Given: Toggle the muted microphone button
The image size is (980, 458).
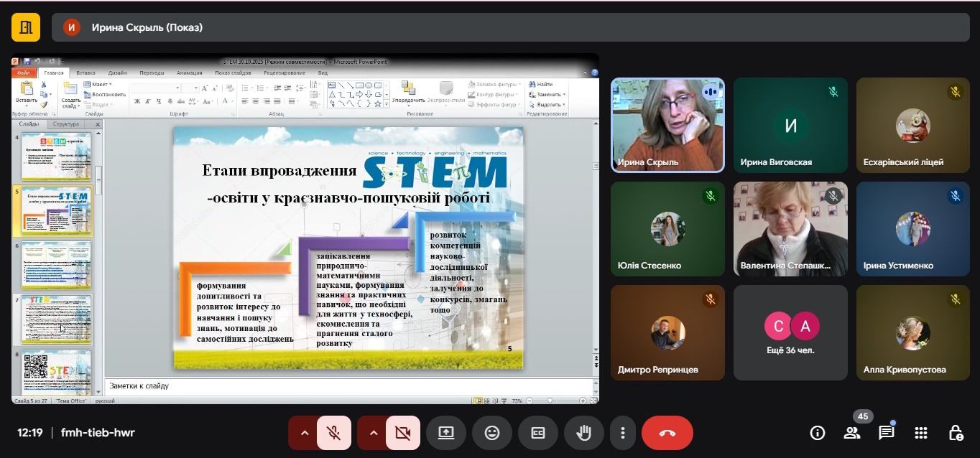Looking at the screenshot, I should [333, 433].
